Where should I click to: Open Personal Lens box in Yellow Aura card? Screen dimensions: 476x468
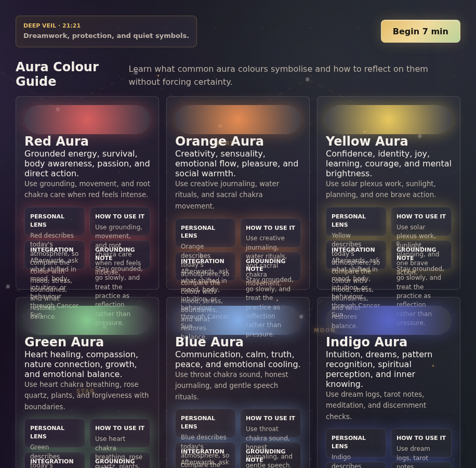coord(356,222)
